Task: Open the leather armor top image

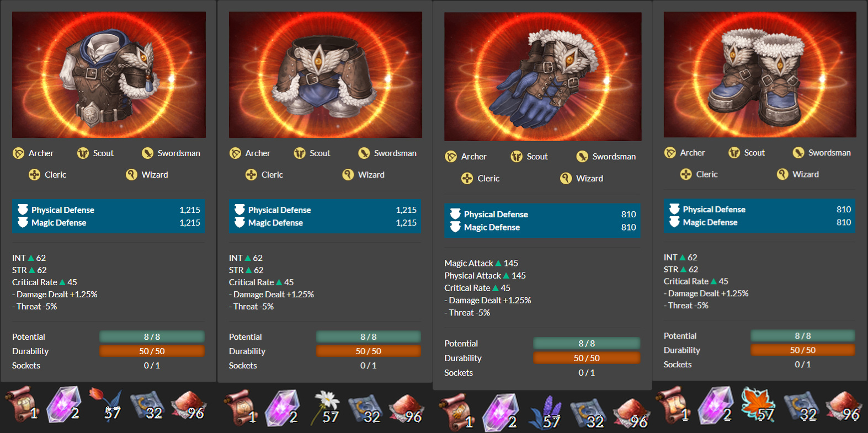Action: point(109,75)
